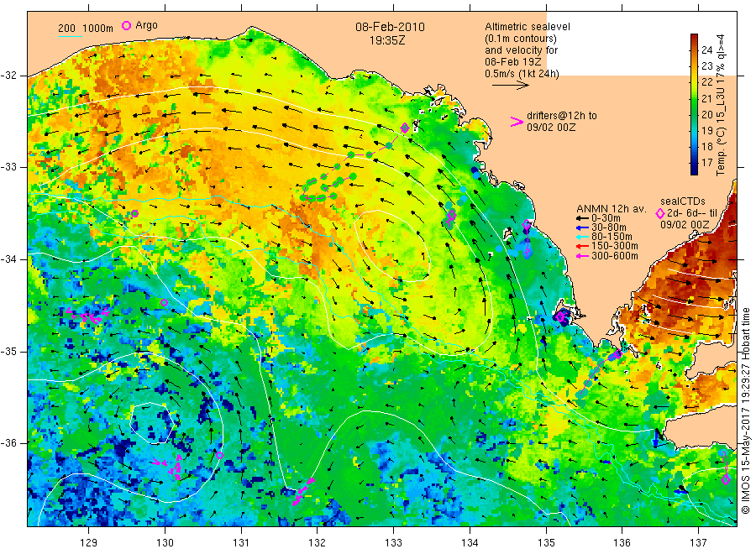Viewport: 756px width, 554px height.
Task: Select the black 0-30m ANMN legend arrow
Action: [x=583, y=218]
